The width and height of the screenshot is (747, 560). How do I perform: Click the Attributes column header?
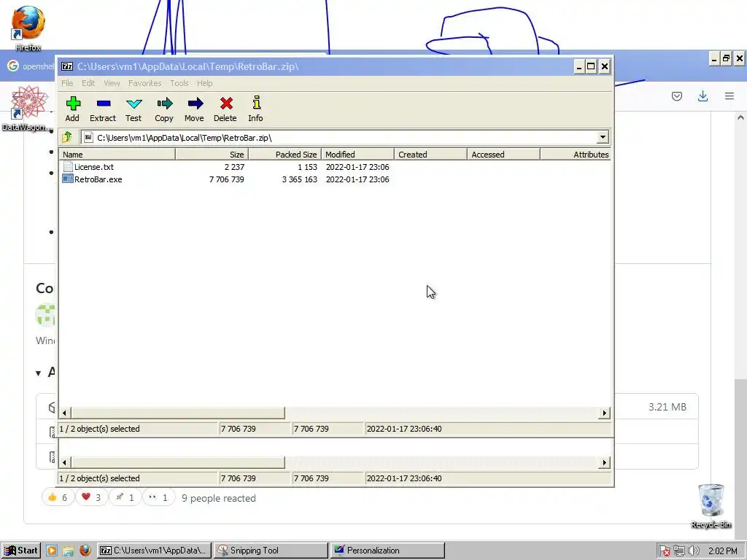click(x=576, y=155)
